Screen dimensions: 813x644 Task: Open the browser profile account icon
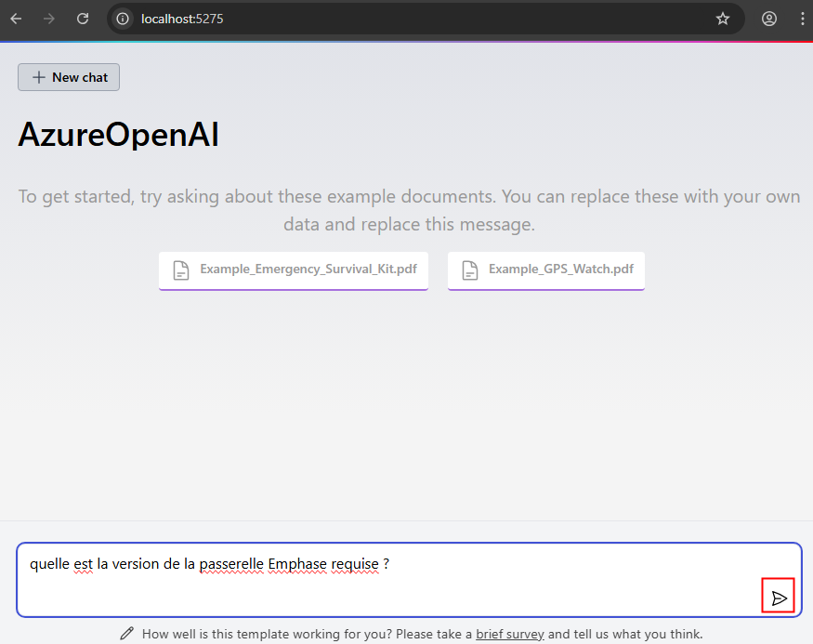pos(769,19)
